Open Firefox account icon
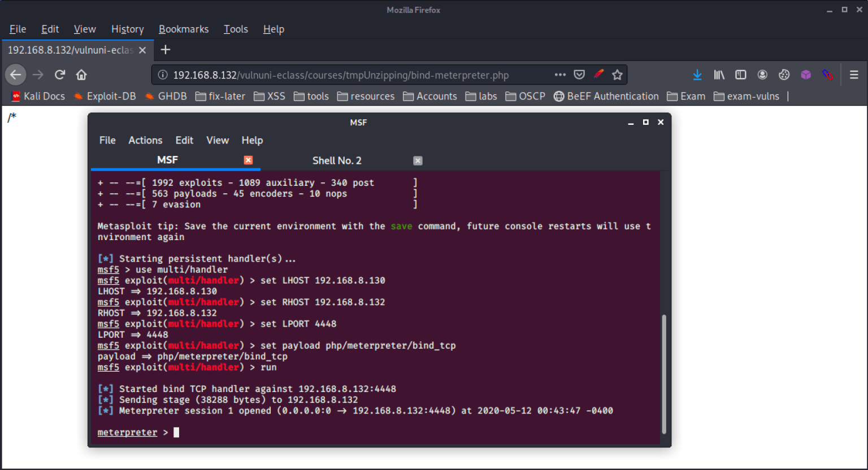The height and width of the screenshot is (470, 868). pos(762,75)
